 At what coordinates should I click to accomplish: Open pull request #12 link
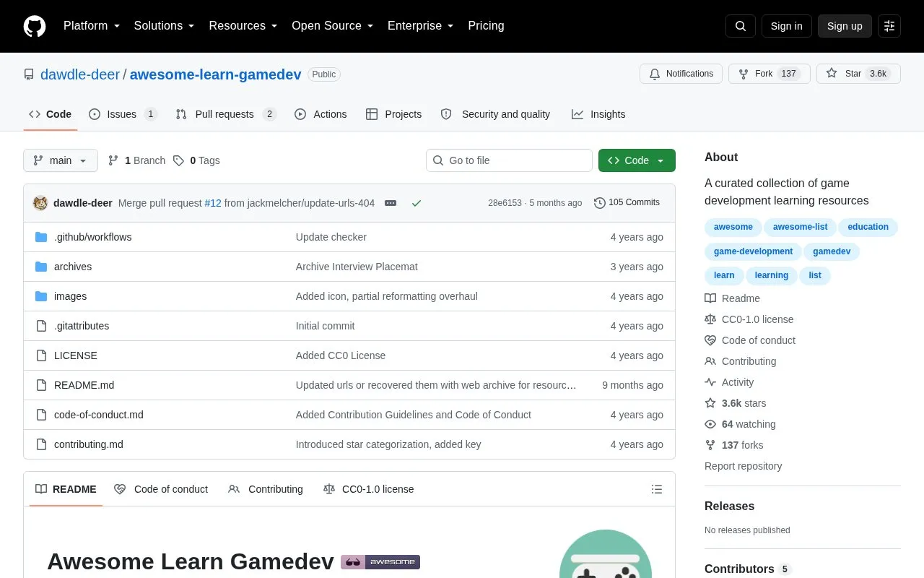[x=213, y=203]
